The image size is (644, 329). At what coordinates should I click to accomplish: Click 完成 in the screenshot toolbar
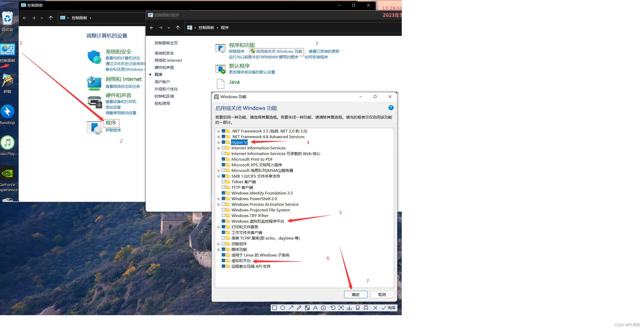coord(388,308)
